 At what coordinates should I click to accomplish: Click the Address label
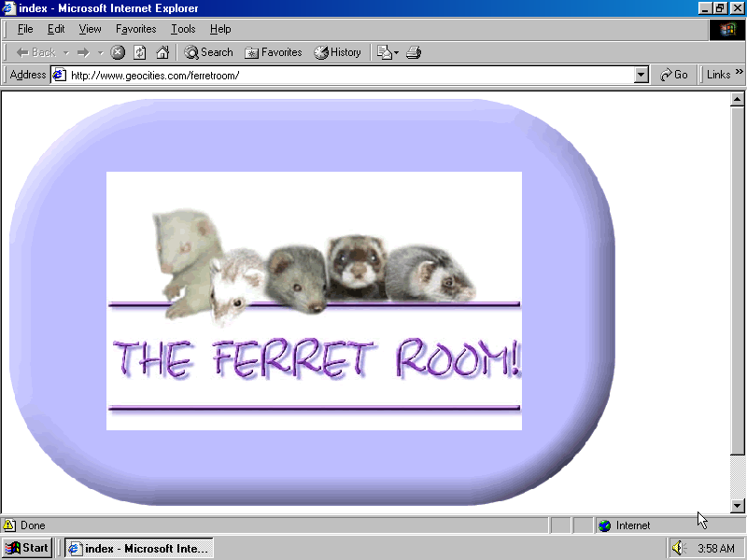coord(28,75)
